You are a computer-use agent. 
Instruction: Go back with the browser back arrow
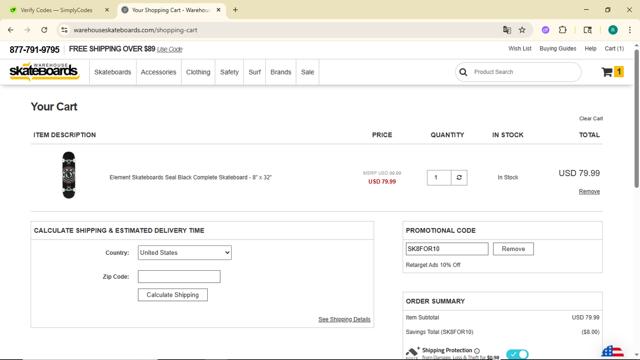coord(11,30)
